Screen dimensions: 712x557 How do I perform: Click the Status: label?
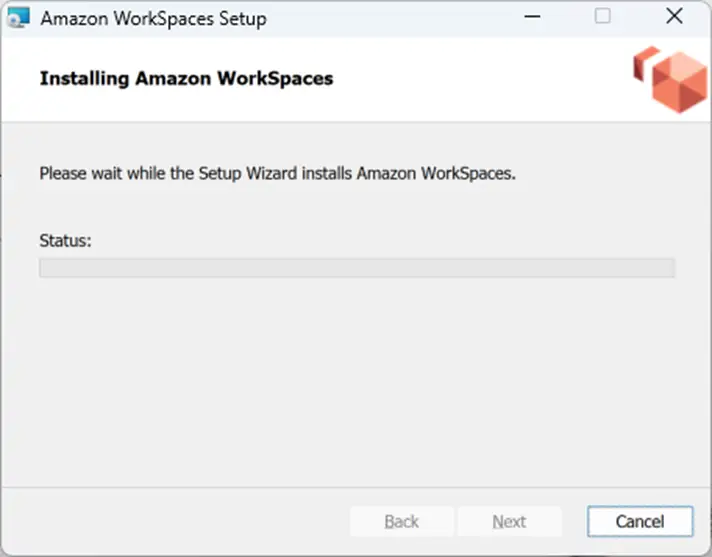click(x=65, y=241)
